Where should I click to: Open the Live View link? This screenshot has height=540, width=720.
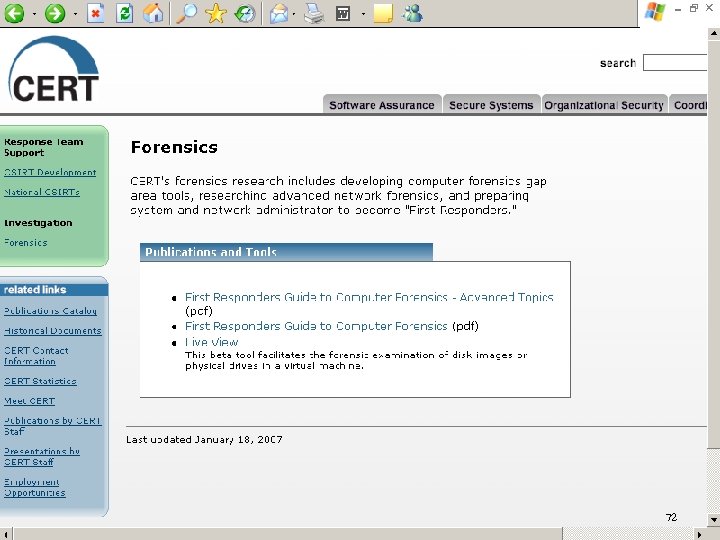pyautogui.click(x=212, y=342)
